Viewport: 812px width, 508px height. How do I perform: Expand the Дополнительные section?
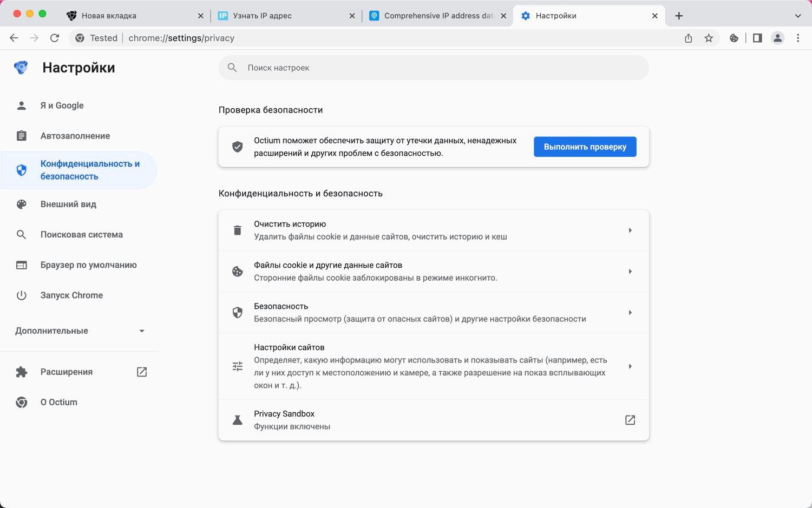pyautogui.click(x=142, y=331)
